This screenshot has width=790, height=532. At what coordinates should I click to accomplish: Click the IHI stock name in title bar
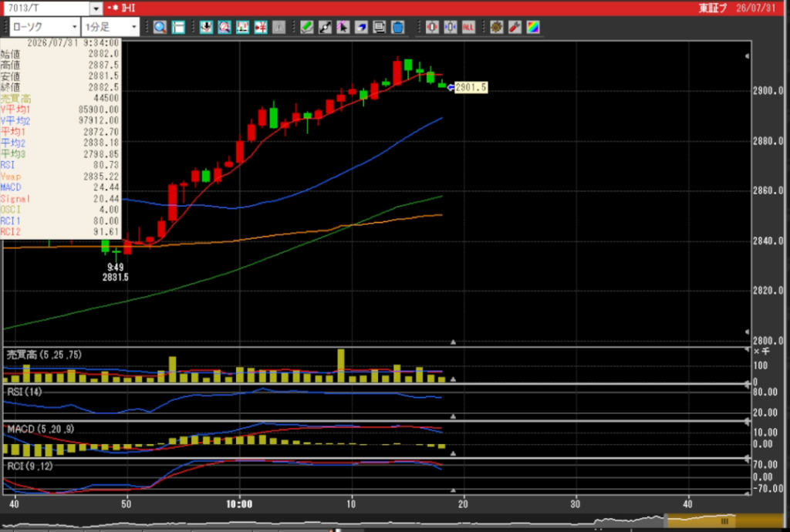click(x=129, y=8)
